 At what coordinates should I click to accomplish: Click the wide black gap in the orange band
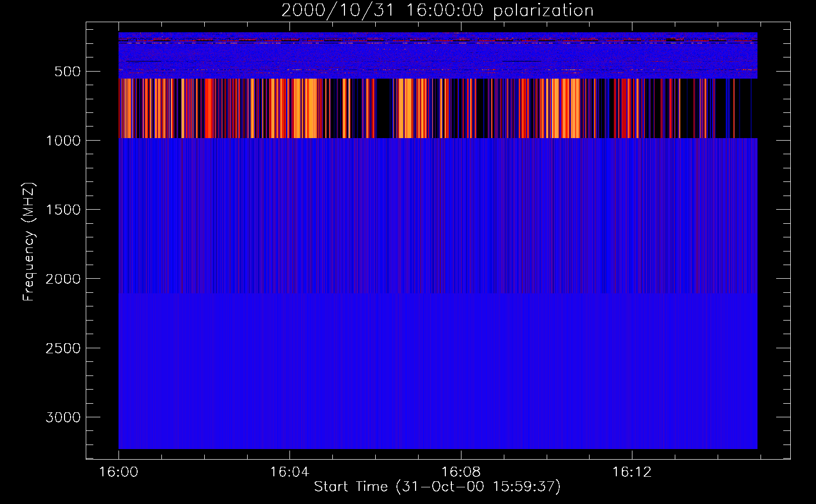click(384, 108)
